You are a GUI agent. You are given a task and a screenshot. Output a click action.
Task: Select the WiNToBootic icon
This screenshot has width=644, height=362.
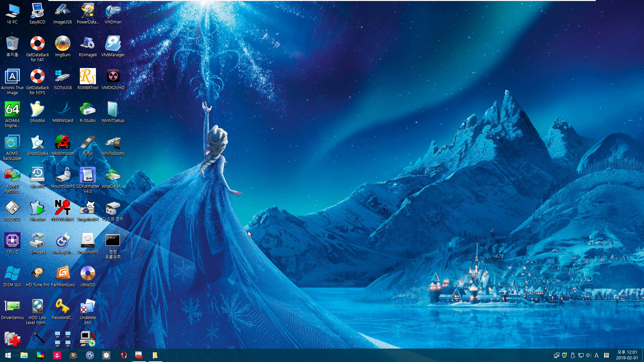[113, 145]
